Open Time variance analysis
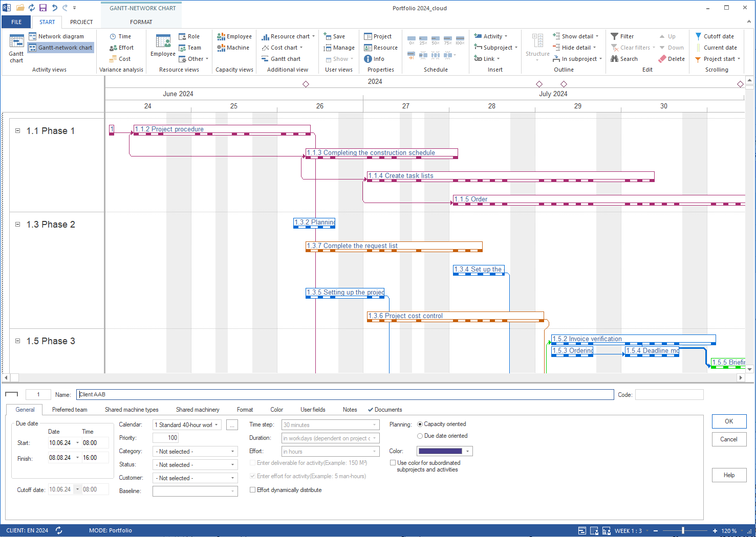756x537 pixels. coord(120,36)
